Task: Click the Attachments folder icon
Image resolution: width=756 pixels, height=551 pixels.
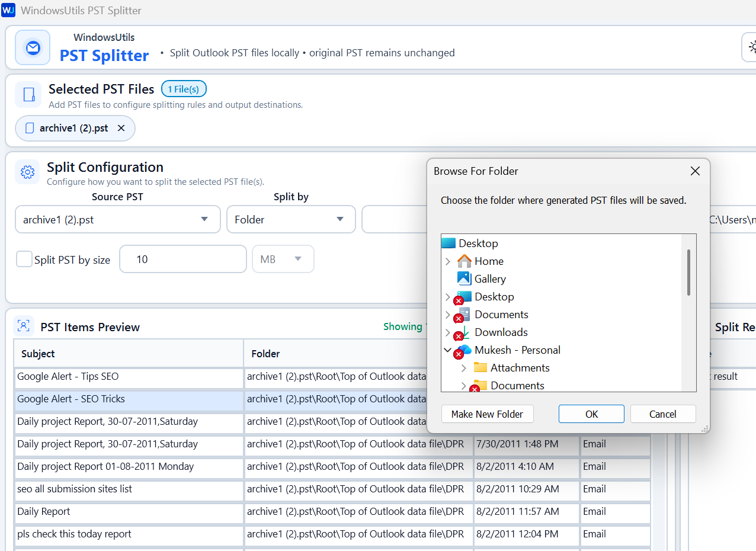Action: pos(480,367)
